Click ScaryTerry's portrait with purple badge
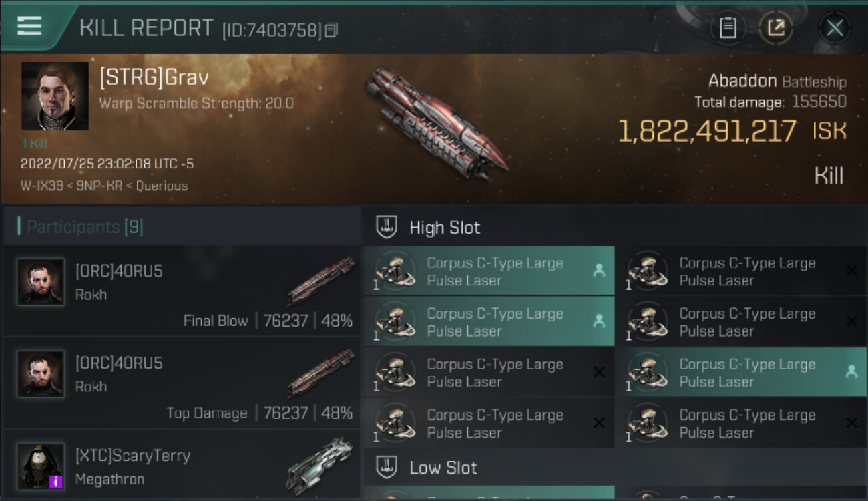The width and height of the screenshot is (868, 501). pos(41,466)
